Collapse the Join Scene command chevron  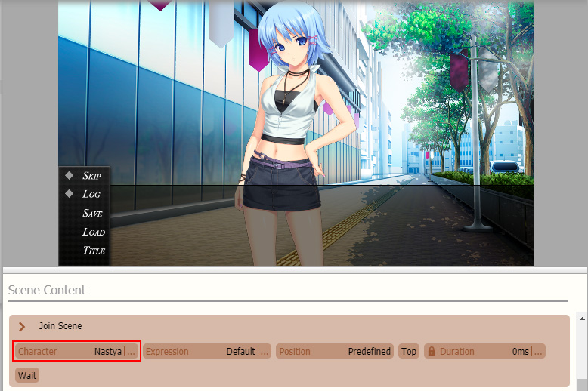(22, 327)
